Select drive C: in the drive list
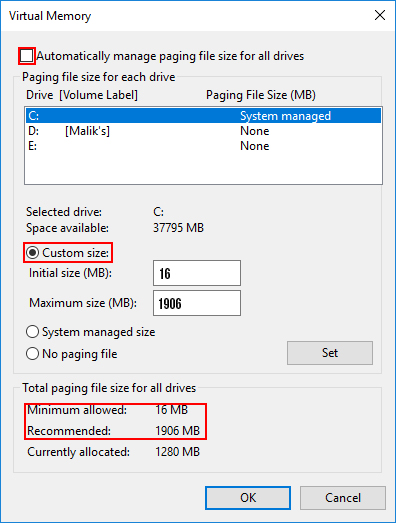396x523 pixels. [203, 116]
